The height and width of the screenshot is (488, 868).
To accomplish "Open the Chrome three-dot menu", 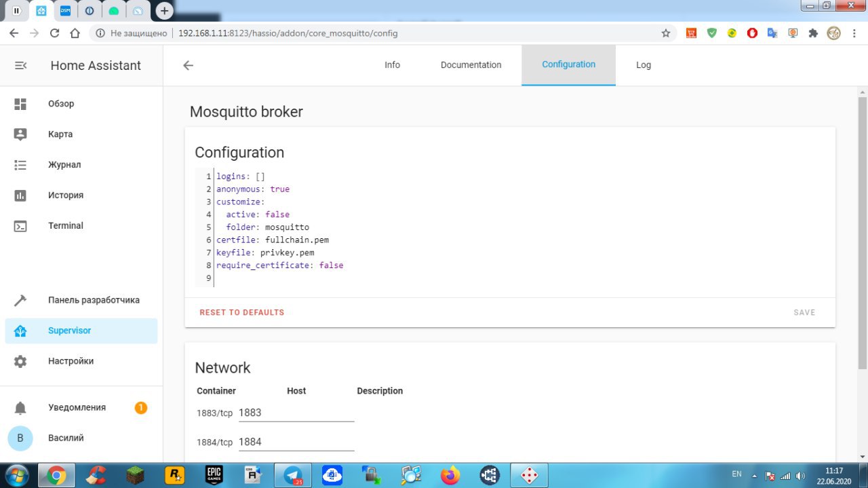I will 855,33.
